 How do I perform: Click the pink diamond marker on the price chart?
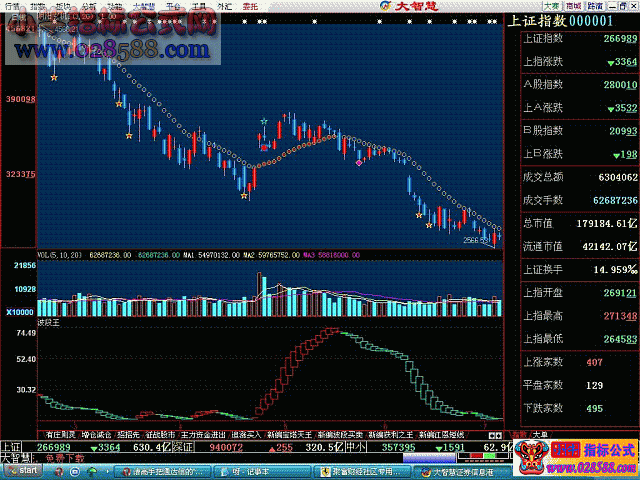pos(359,160)
